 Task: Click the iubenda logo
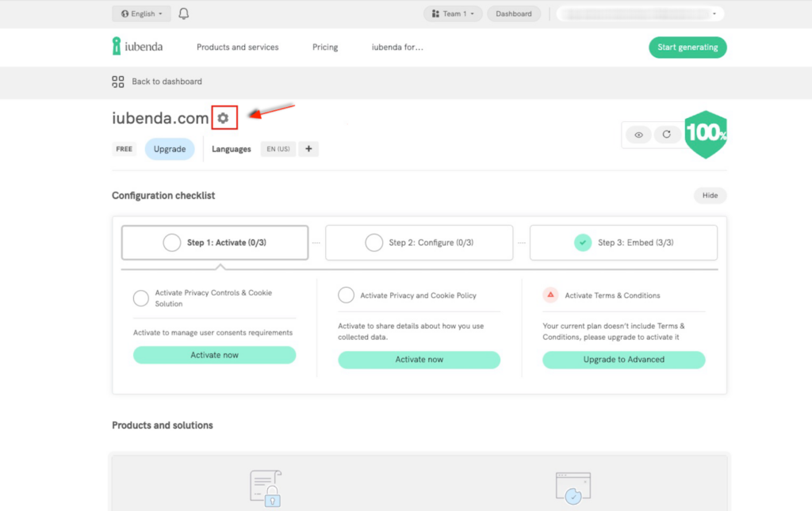138,47
